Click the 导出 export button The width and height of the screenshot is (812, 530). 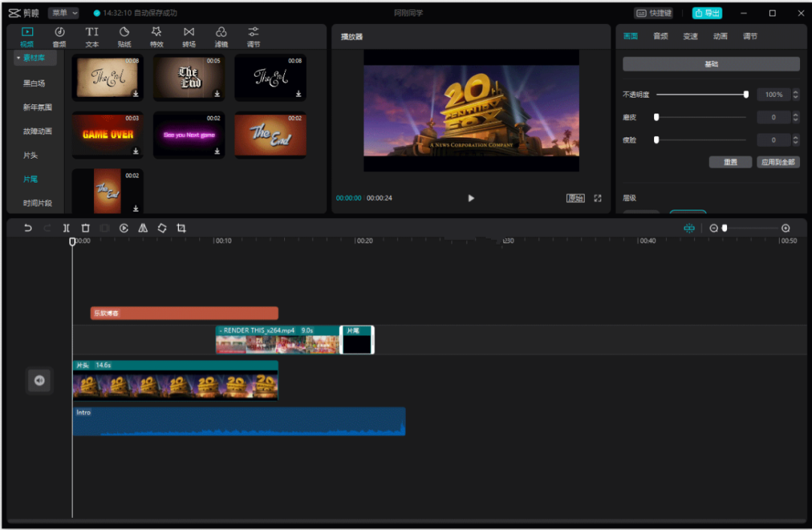707,13
